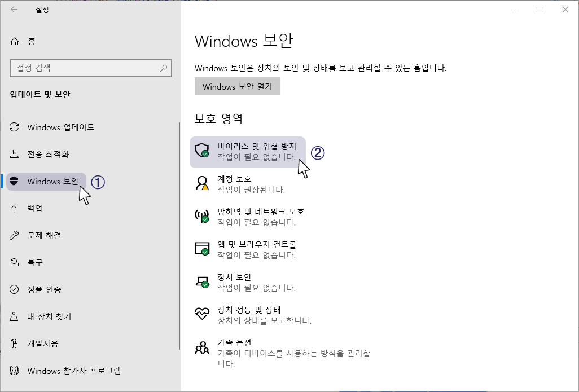Click the activation checkmark circle icon
Viewport: 579px width, 392px height.
tap(14, 289)
